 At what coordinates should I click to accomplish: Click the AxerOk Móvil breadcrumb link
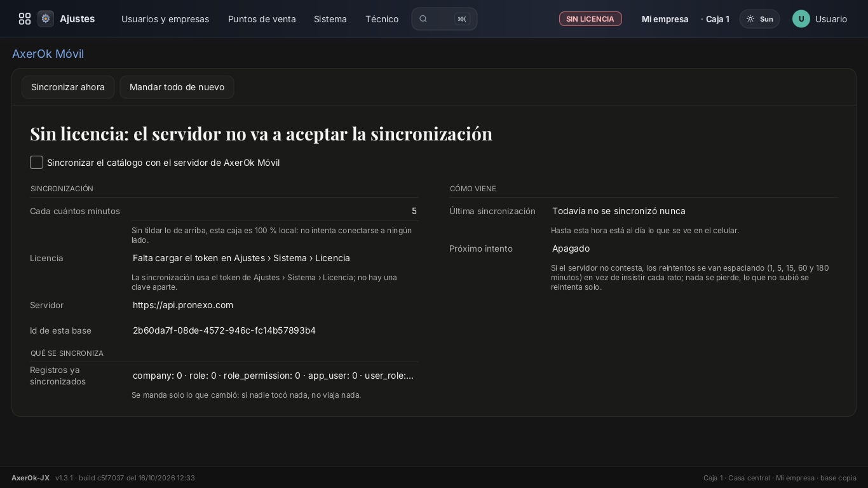tap(48, 54)
